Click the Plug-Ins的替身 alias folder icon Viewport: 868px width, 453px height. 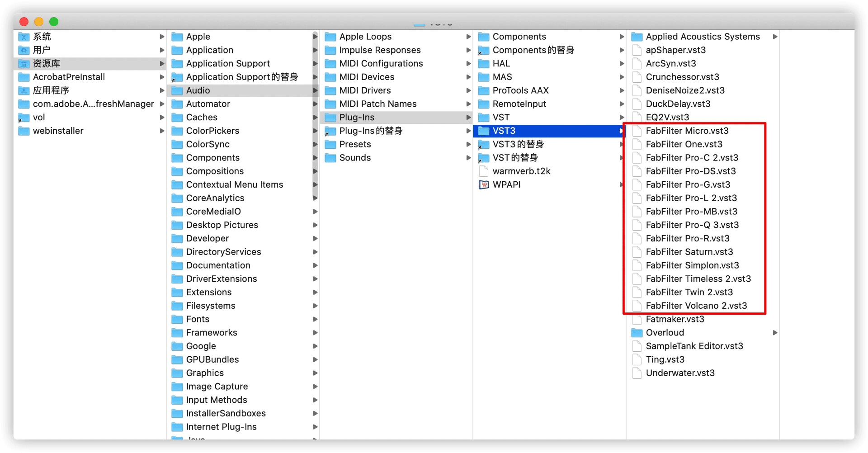click(330, 131)
